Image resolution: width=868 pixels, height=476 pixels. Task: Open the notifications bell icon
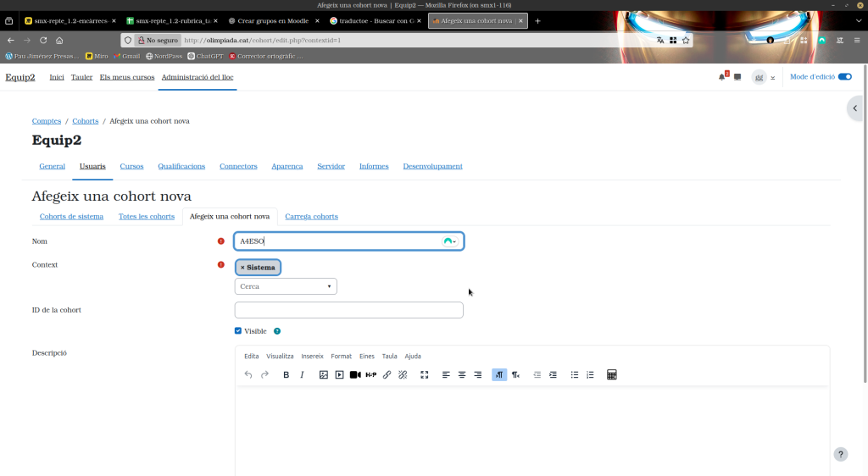coord(721,77)
